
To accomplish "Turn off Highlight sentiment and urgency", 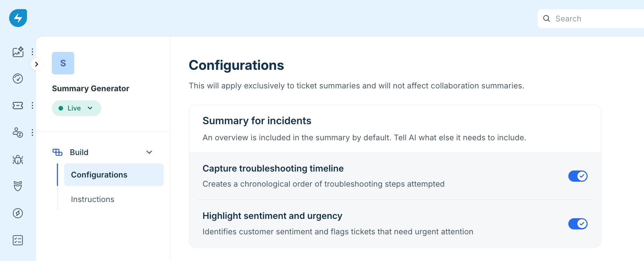I will point(578,224).
